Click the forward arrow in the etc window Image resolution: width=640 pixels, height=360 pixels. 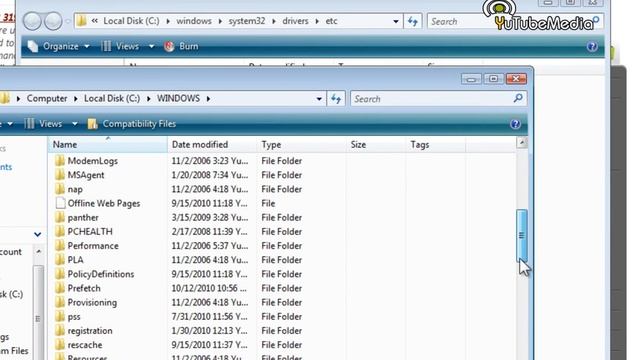[x=53, y=21]
